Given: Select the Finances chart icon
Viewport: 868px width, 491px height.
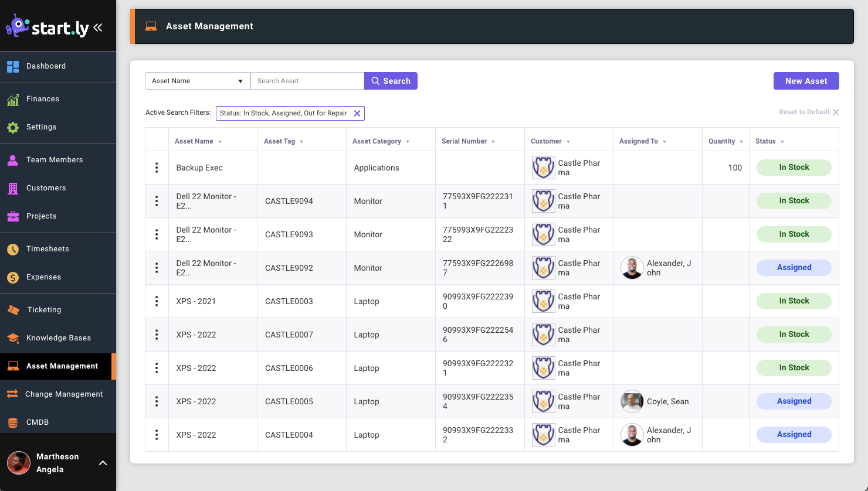Looking at the screenshot, I should pyautogui.click(x=12, y=98).
